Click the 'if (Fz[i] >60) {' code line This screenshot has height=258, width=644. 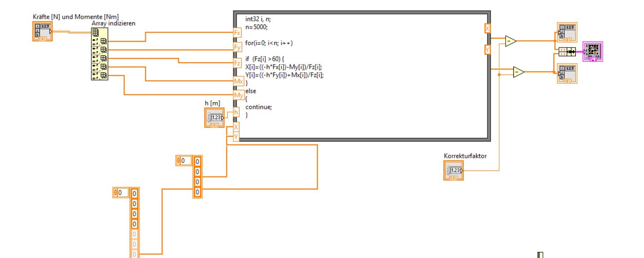pyautogui.click(x=265, y=59)
